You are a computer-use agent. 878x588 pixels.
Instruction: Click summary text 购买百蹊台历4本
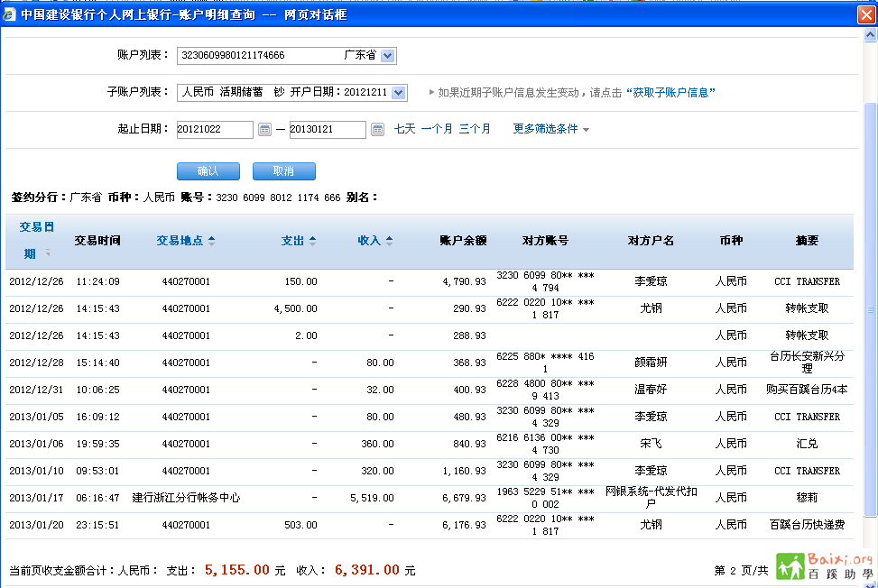tap(807, 390)
